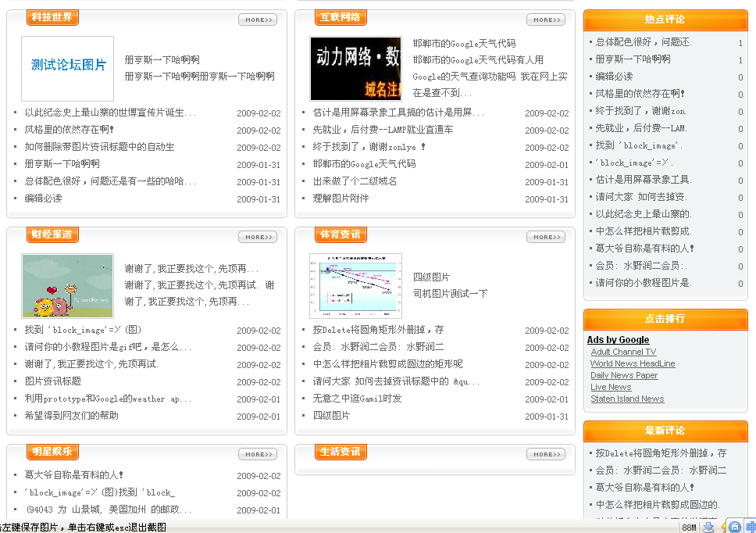This screenshot has width=756, height=533.
Task: Open the World News HeadLine ad link
Action: coord(632,363)
